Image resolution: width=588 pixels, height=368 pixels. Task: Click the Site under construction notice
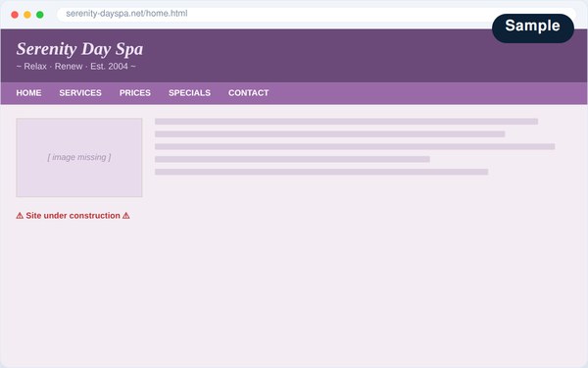click(x=73, y=216)
